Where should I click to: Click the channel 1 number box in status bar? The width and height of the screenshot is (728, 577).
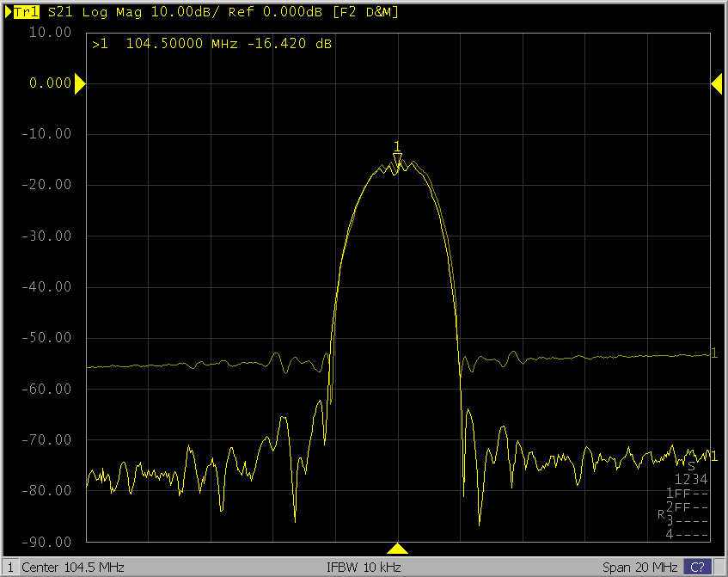point(10,568)
